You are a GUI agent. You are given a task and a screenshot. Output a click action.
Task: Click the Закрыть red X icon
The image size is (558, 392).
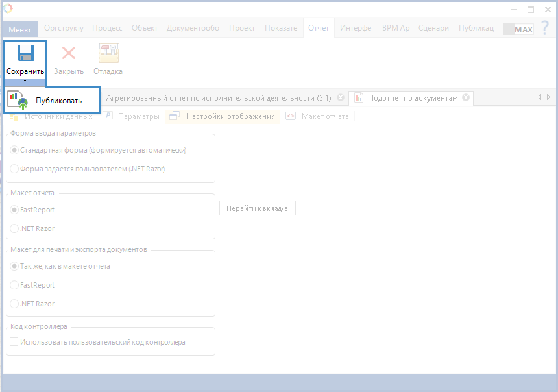68,53
